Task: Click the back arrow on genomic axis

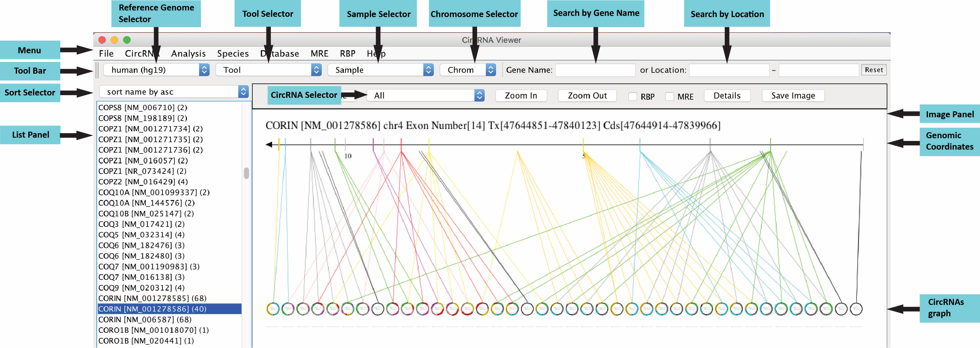Action: click(269, 144)
